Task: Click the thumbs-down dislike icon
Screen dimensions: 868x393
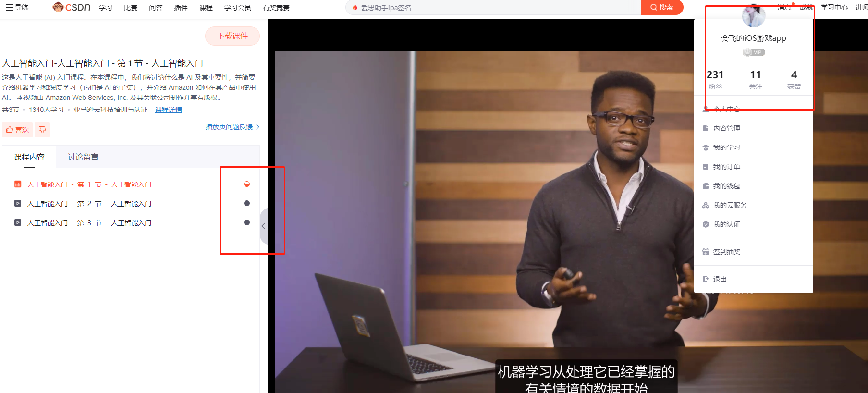Action: coord(42,130)
